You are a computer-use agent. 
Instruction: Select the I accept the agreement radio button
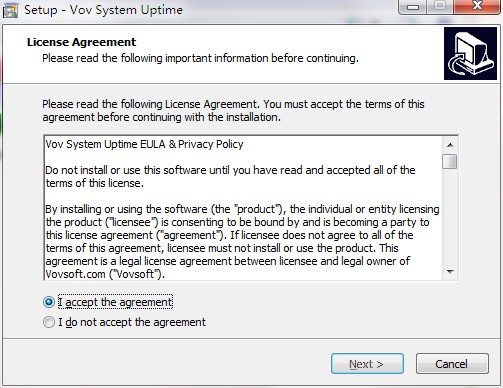(49, 302)
